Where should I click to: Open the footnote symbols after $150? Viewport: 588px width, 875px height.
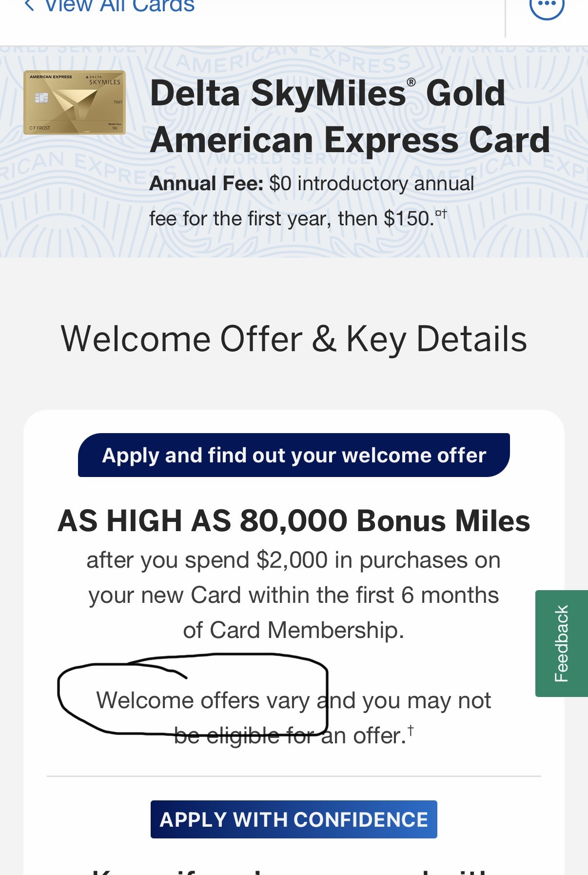(x=441, y=213)
